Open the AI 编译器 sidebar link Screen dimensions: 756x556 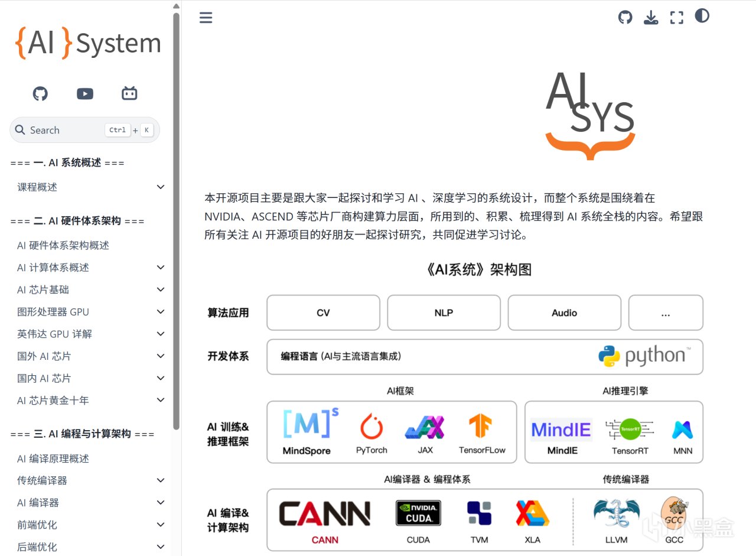tap(38, 503)
